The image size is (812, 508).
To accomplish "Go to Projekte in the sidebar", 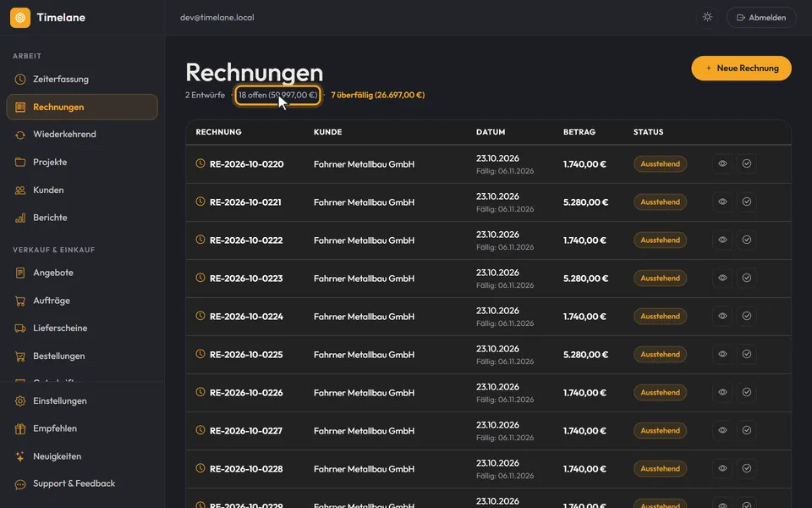I will click(x=82, y=163).
